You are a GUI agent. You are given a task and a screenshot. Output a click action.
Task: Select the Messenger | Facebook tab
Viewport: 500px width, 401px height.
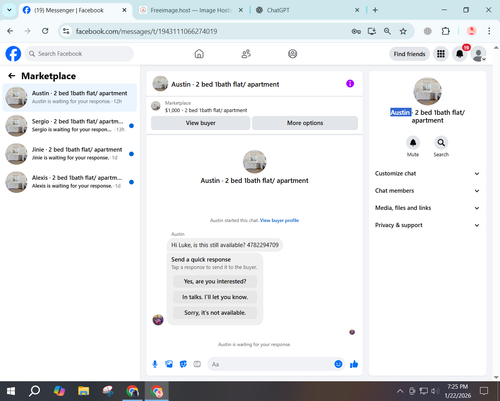[75, 10]
